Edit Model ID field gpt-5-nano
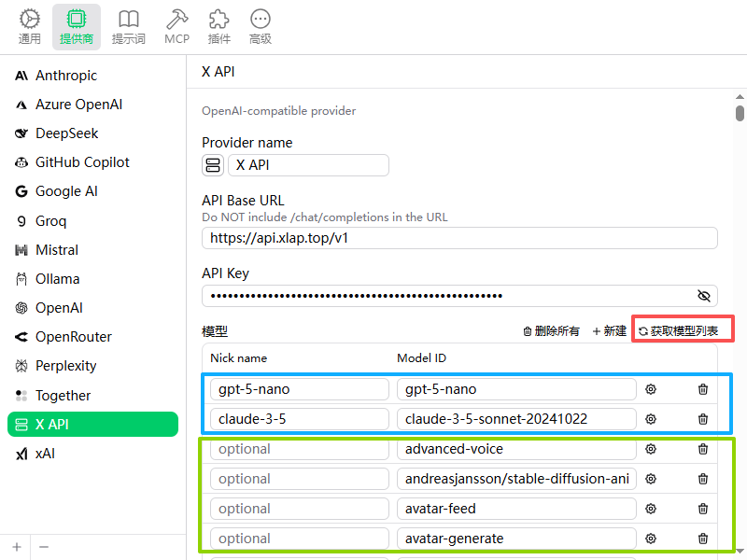Image resolution: width=747 pixels, height=560 pixels. [516, 389]
